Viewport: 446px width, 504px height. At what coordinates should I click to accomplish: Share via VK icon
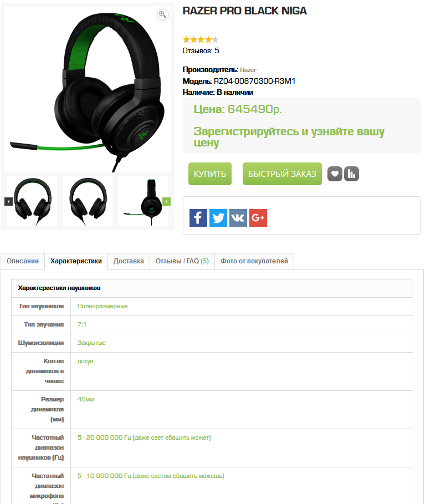click(x=238, y=218)
